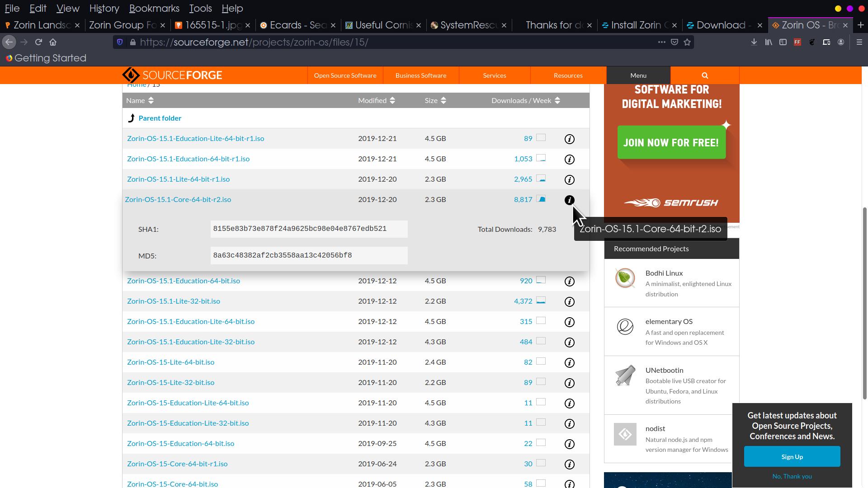Image resolution: width=868 pixels, height=488 pixels.
Task: Save page to Pocket
Action: (674, 42)
